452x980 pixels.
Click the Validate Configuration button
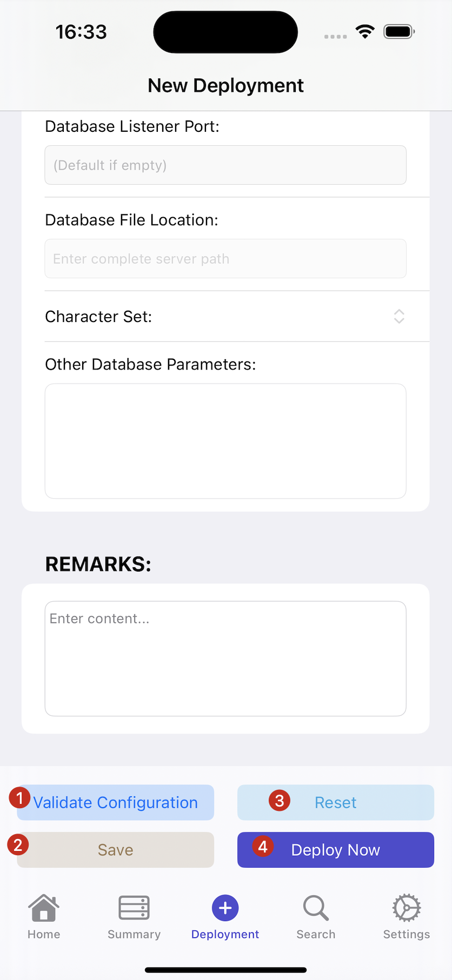(116, 803)
